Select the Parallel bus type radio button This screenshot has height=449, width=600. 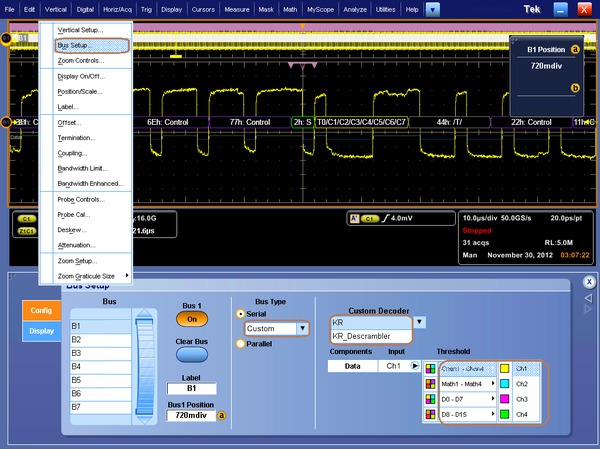[240, 344]
